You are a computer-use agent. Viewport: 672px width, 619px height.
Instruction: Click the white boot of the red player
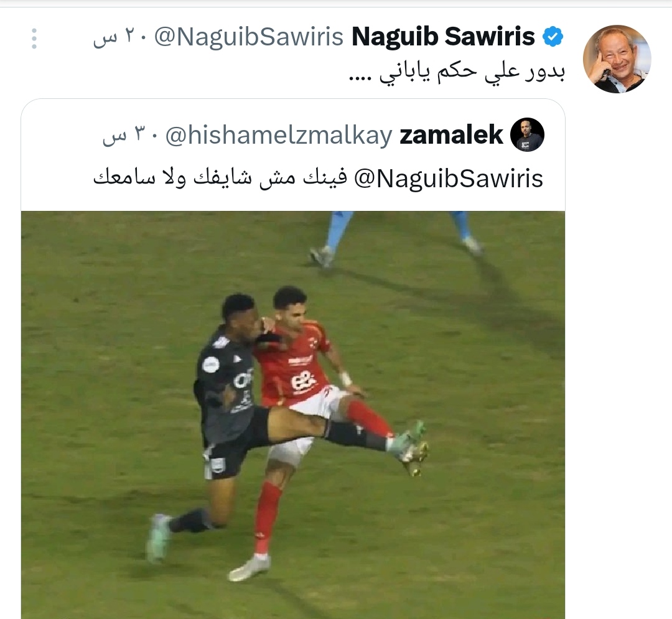250,568
